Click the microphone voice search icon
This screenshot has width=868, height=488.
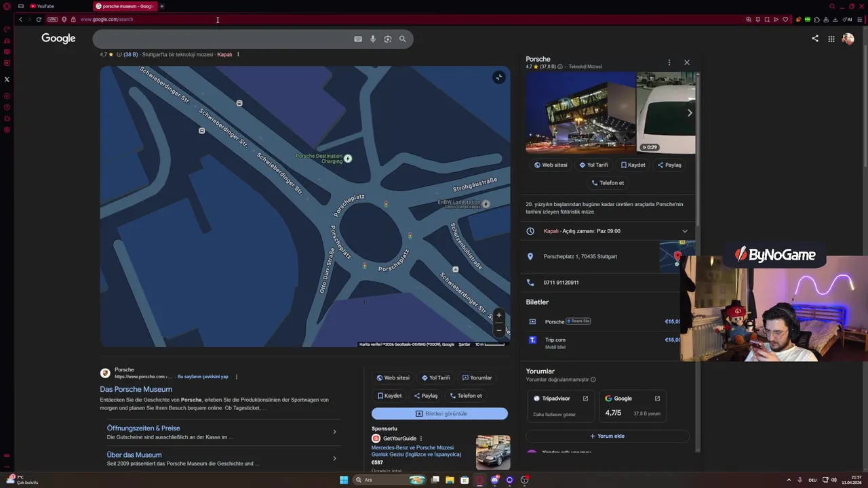tap(372, 39)
